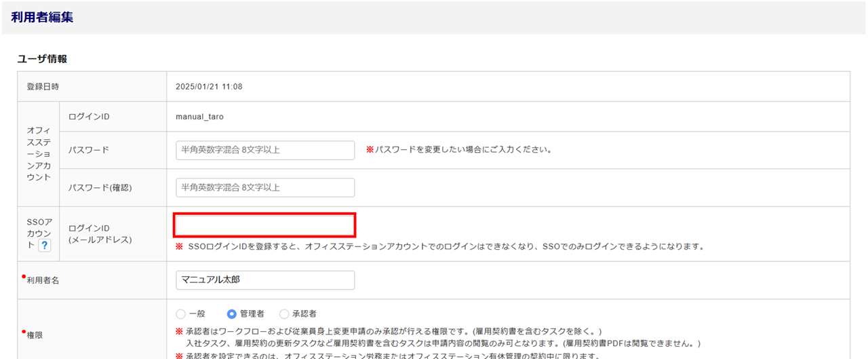Select the 管理者 permission radio button
The height and width of the screenshot is (359, 868).
click(x=232, y=314)
